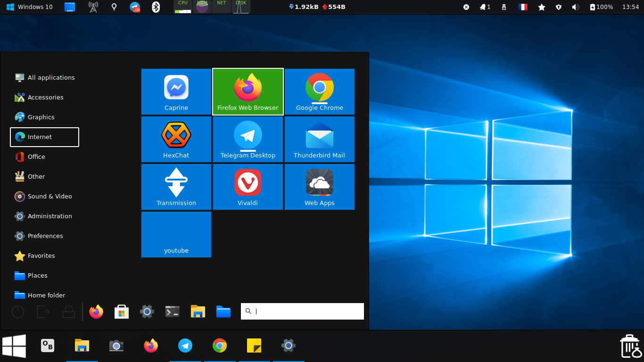Click network speed indicator 1.92kB

coord(303,7)
